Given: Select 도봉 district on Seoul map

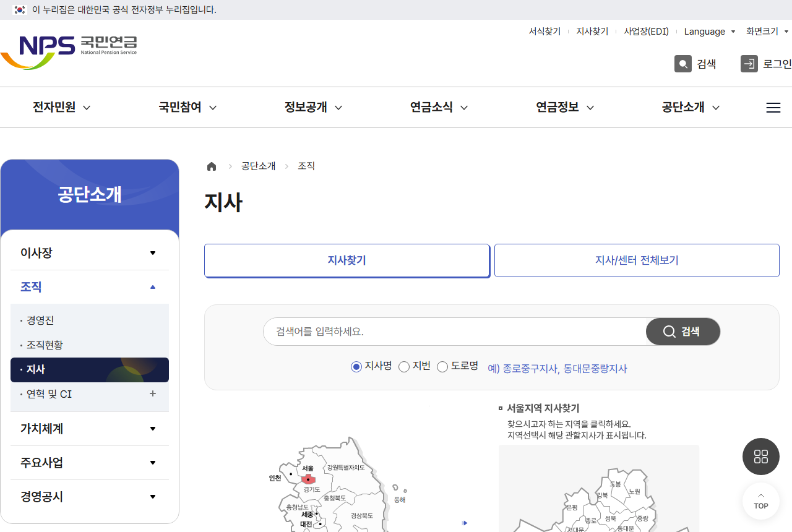Looking at the screenshot, I should 615,484.
